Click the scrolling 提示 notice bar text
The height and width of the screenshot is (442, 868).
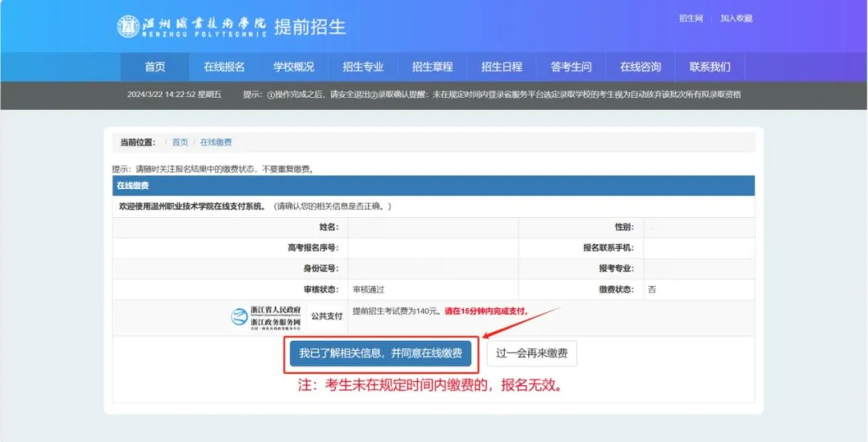491,94
